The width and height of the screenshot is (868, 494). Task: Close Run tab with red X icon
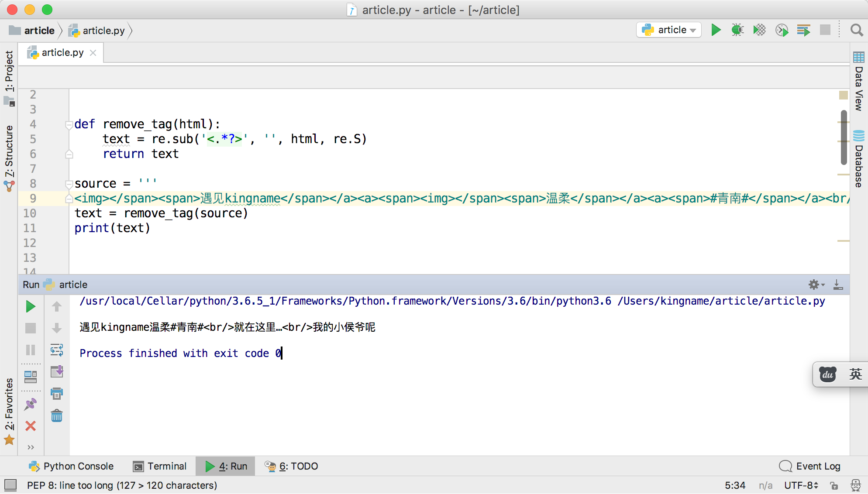(x=31, y=426)
